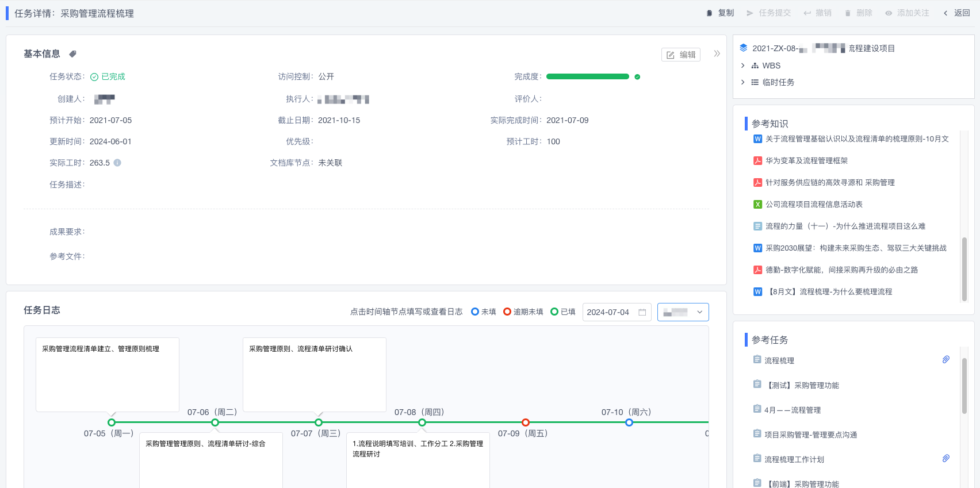
Task: Select the 临时任务 list icon
Action: [x=755, y=82]
